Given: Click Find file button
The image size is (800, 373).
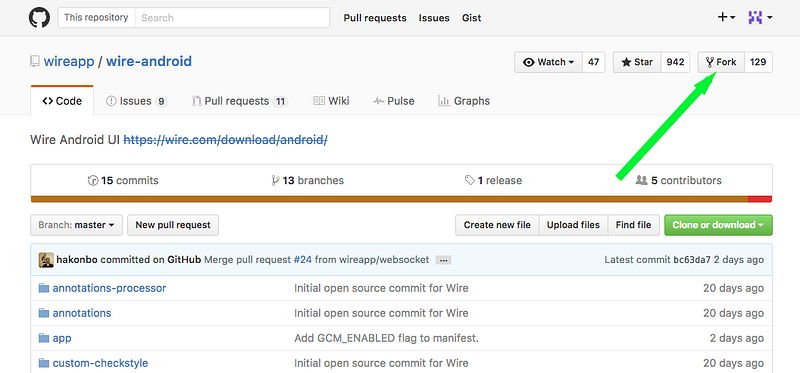Looking at the screenshot, I should click(x=633, y=225).
